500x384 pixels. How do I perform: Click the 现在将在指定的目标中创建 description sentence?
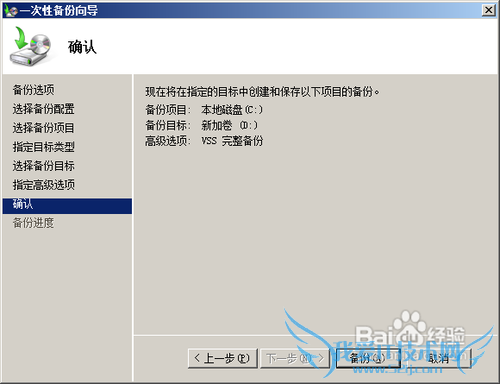click(262, 92)
